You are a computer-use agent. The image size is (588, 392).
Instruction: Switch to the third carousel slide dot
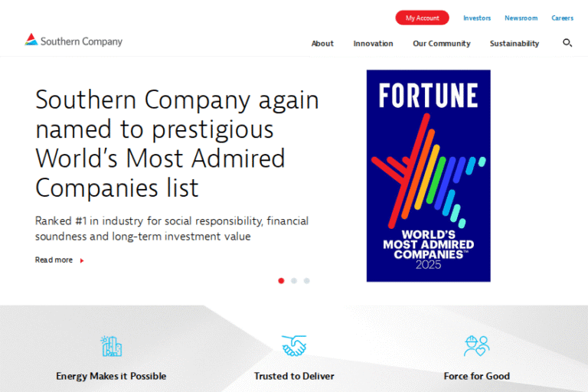pos(307,281)
